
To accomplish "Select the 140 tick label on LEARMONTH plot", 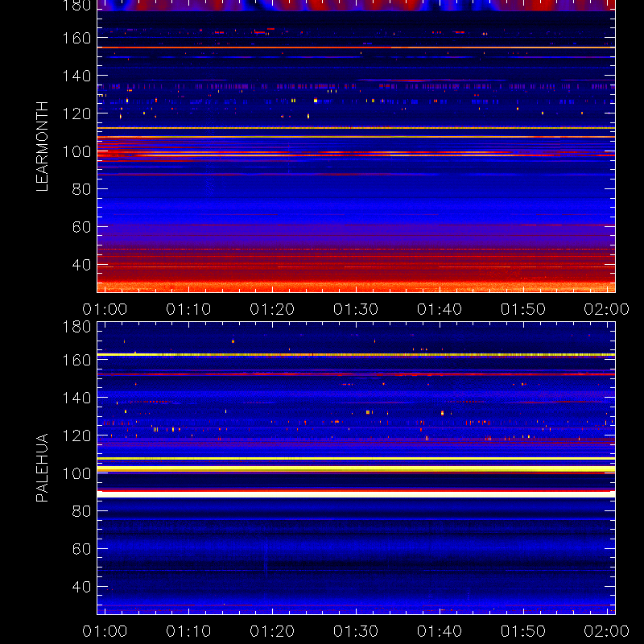I will coord(76,76).
